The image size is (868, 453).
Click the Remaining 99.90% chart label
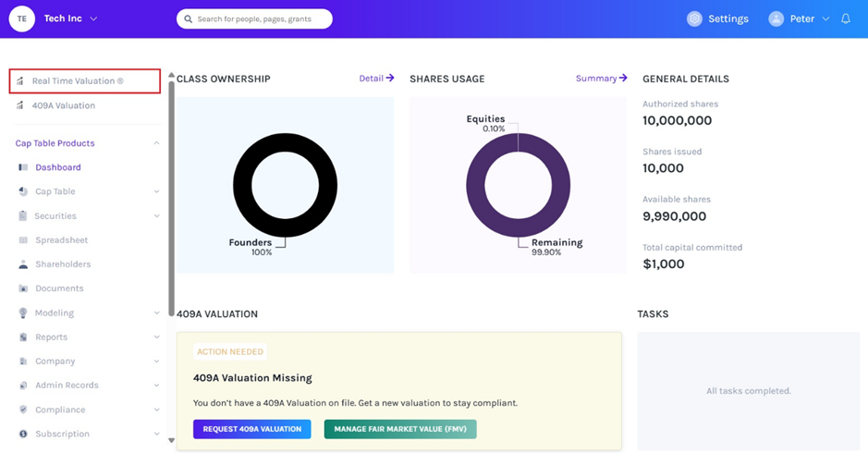[x=556, y=247]
